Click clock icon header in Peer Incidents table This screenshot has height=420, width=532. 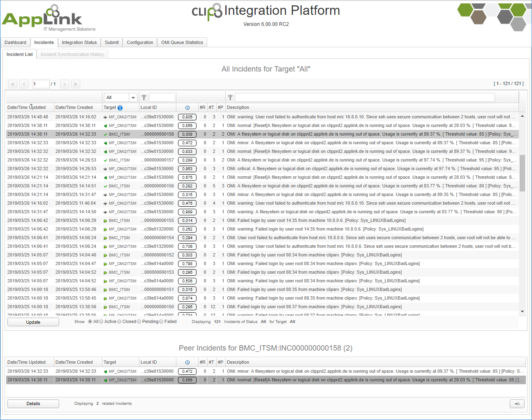pos(187,362)
